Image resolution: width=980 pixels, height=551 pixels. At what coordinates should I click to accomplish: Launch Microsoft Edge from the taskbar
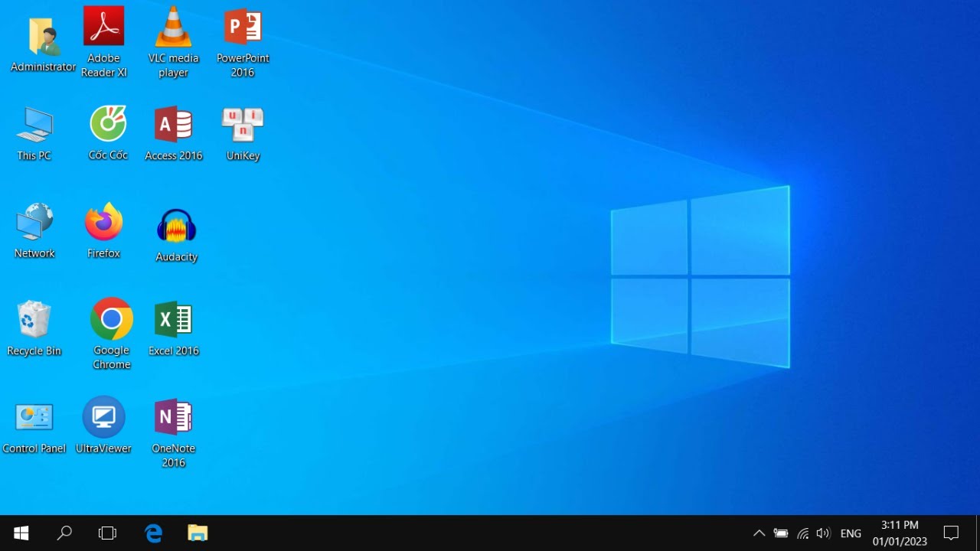[154, 533]
